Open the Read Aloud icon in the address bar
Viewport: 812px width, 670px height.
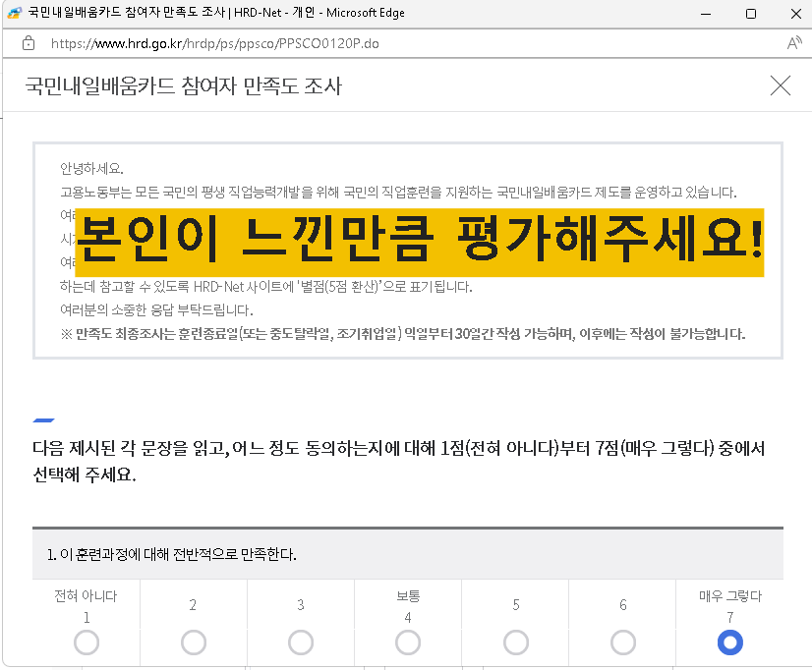(x=794, y=43)
